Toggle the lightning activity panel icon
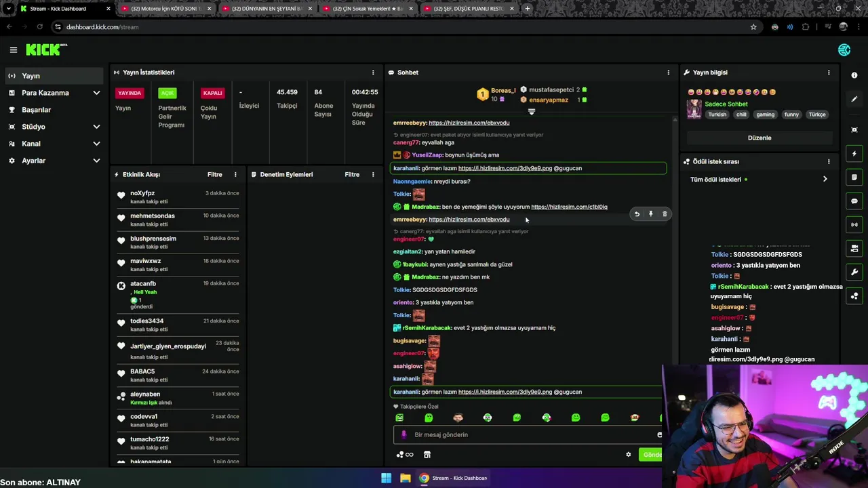868x488 pixels. (854, 154)
